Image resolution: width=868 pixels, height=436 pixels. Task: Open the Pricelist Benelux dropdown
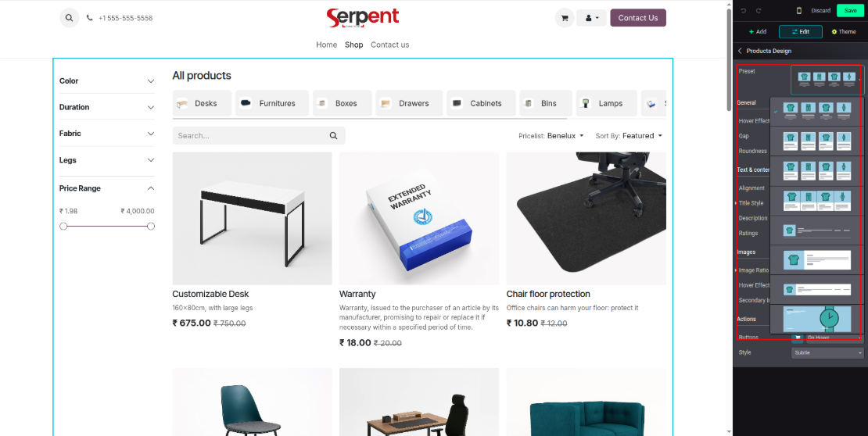click(551, 135)
